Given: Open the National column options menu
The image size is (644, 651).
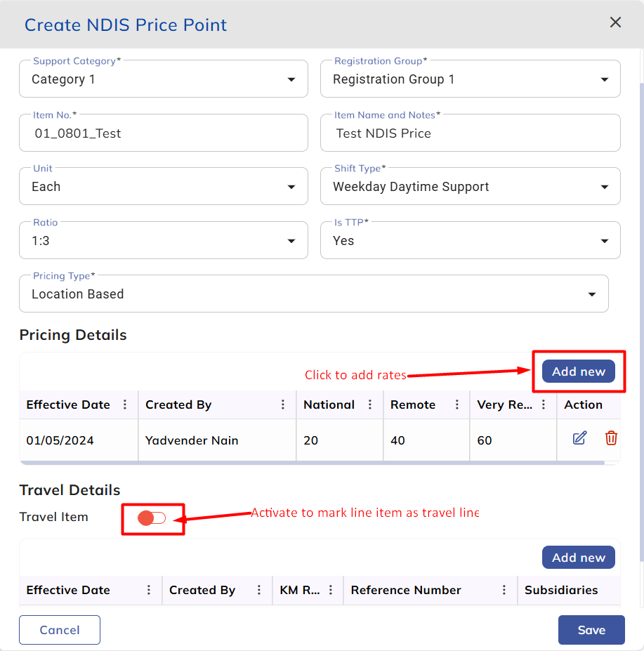Looking at the screenshot, I should (369, 405).
